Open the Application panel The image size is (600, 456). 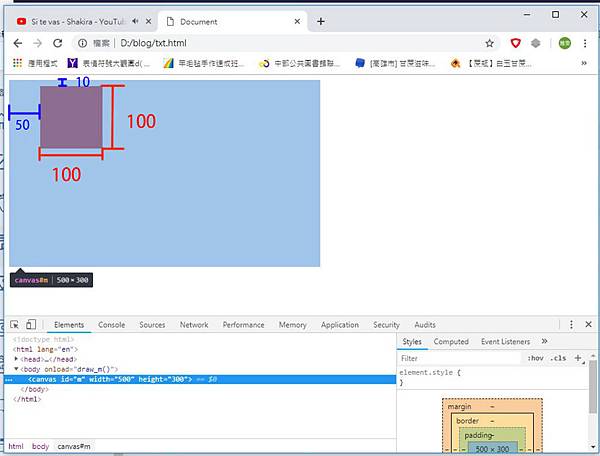coord(340,325)
